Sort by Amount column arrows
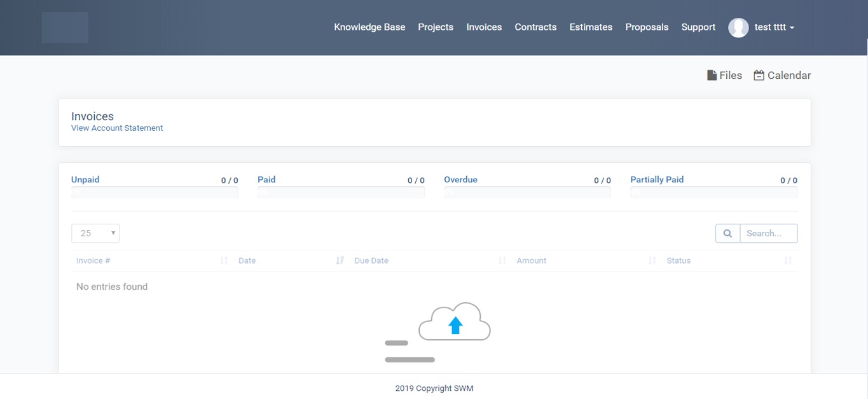Screen dimensions: 868x399 (652, 260)
